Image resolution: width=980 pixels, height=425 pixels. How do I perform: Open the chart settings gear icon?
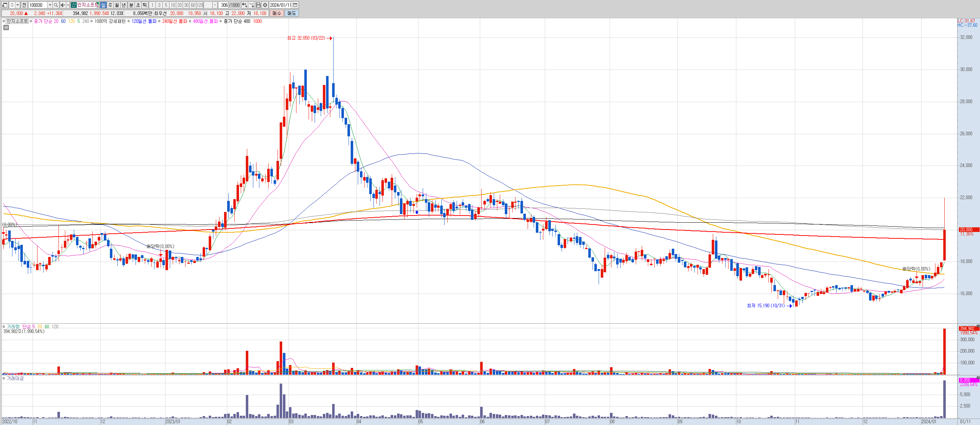(265, 5)
